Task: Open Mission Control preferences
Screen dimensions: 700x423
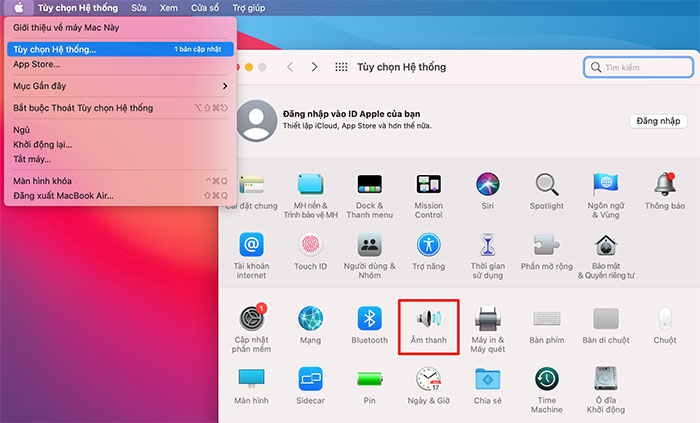Action: pyautogui.click(x=429, y=195)
